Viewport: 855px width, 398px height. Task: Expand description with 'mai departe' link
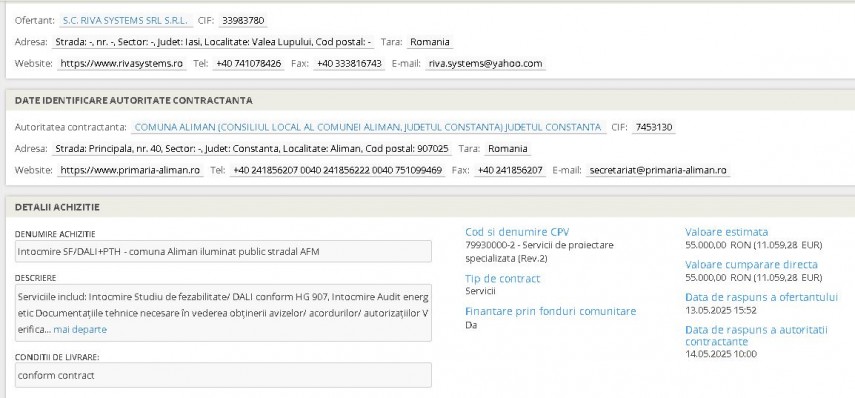[80, 329]
